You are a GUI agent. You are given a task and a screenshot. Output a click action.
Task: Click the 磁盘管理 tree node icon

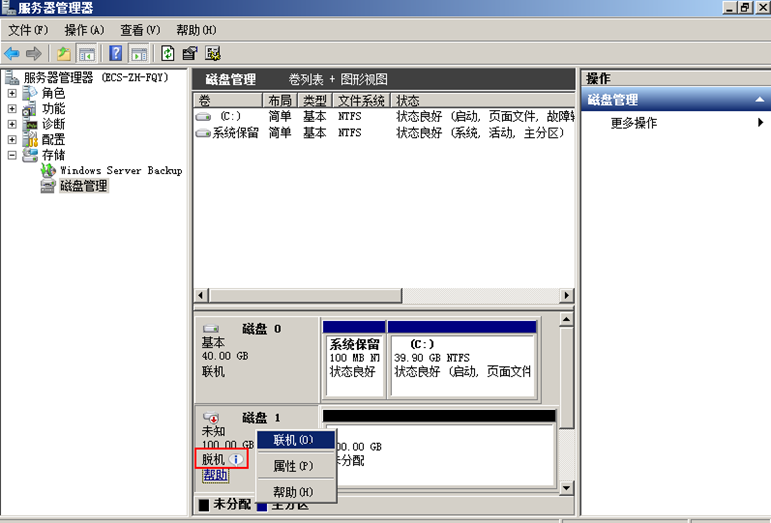pos(48,186)
